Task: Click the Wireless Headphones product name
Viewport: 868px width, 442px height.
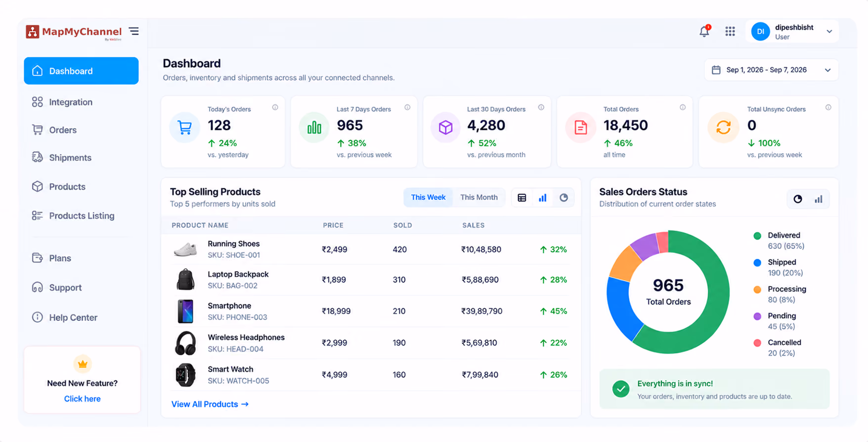Action: [x=246, y=337]
